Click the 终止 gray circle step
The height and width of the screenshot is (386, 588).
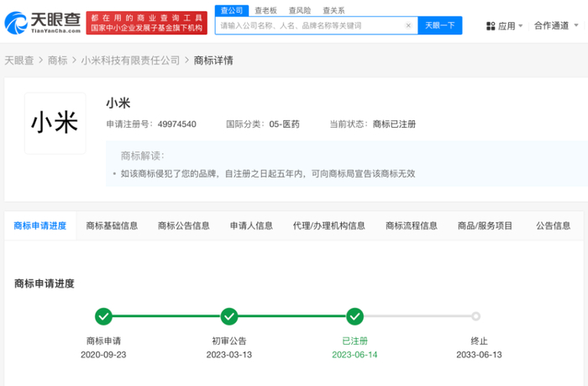coord(475,316)
